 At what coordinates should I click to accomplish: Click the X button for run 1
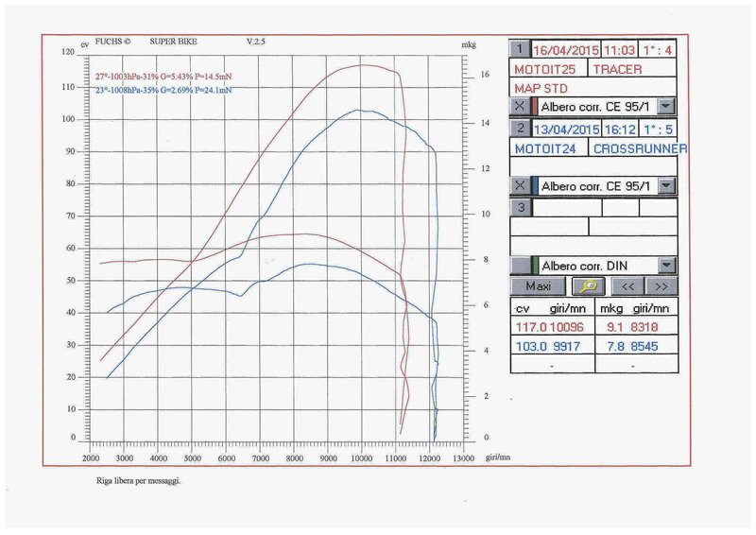click(x=519, y=106)
